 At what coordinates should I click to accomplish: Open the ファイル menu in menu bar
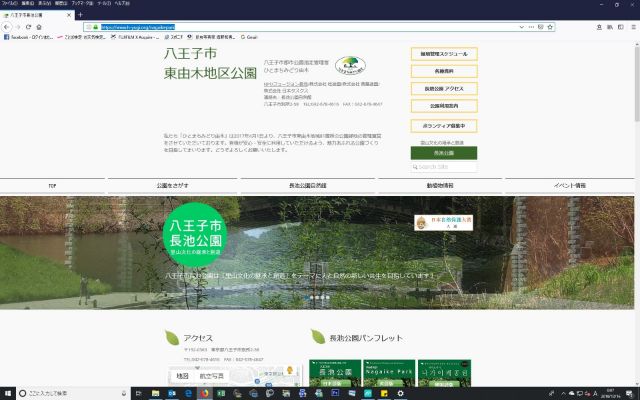click(9, 4)
